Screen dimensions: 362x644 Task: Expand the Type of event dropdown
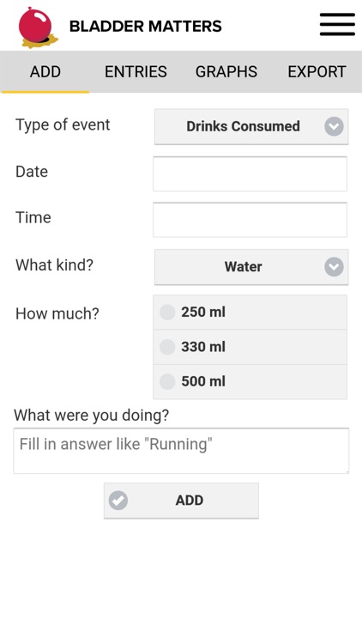coord(251,126)
